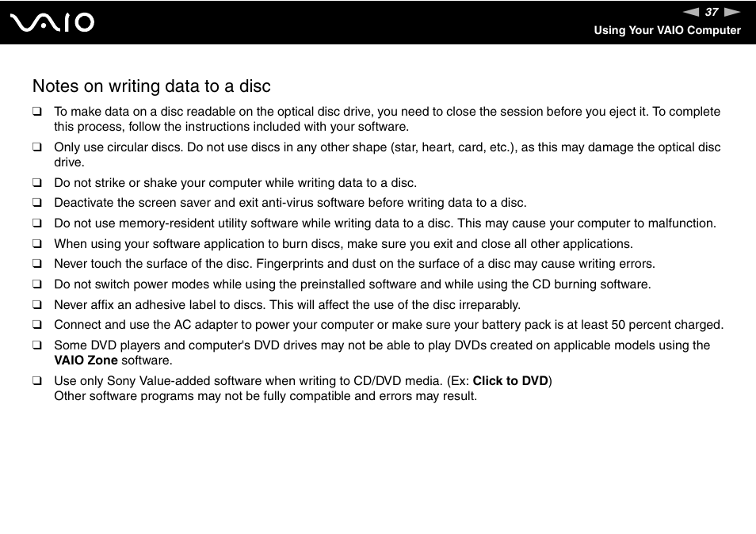Click the bold Click to DVD text
The height and width of the screenshot is (534, 756).
point(510,381)
